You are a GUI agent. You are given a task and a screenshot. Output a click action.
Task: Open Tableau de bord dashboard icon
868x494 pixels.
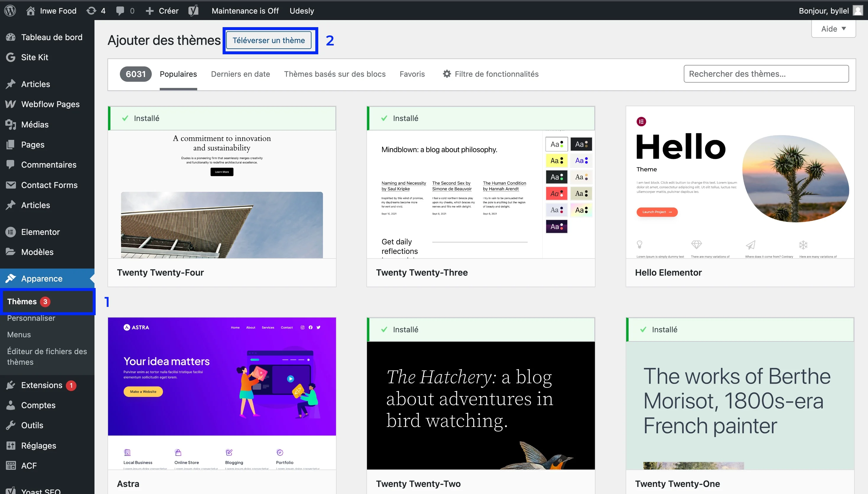(x=11, y=37)
